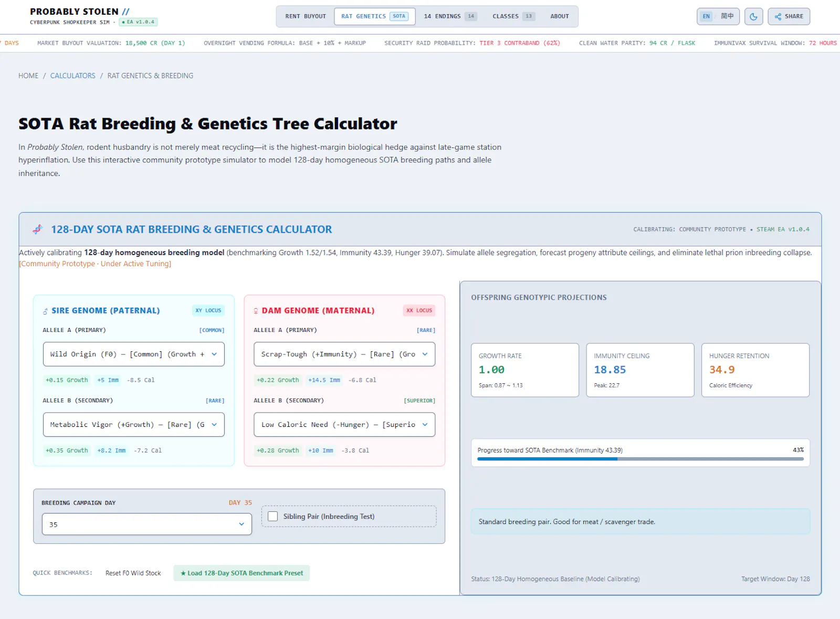Click Clean Water Parity ticker item
Screen dimensions: 840x619
pyautogui.click(x=637, y=43)
